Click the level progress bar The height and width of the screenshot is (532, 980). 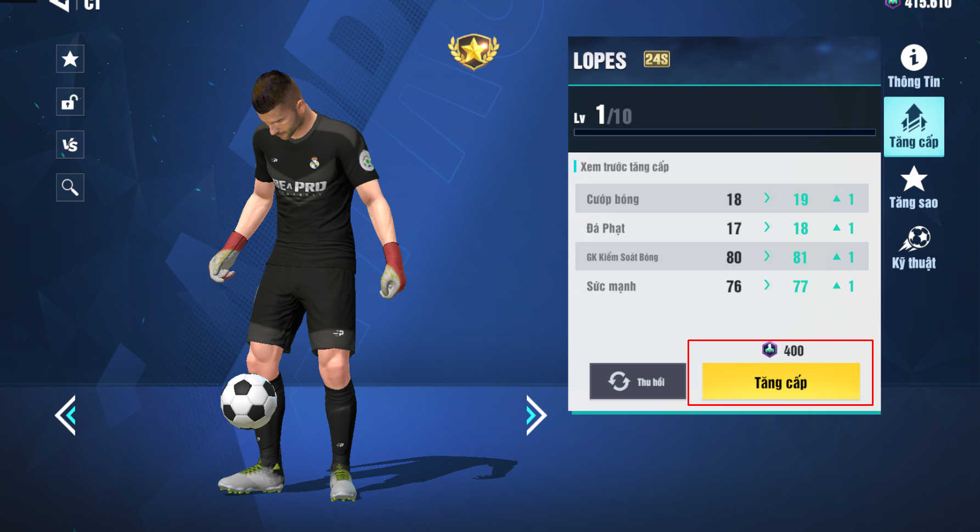click(724, 132)
